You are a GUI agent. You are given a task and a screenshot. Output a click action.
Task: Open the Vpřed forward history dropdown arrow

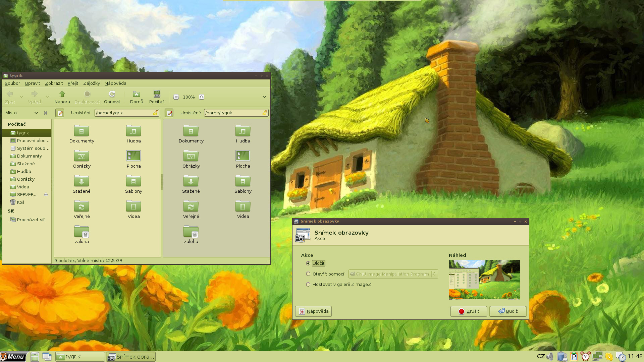click(47, 97)
